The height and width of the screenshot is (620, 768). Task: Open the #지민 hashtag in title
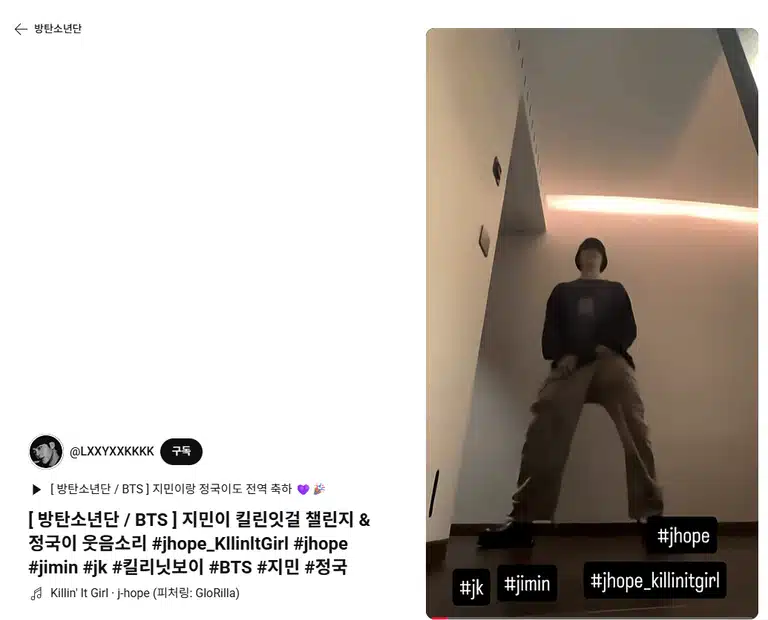click(278, 567)
